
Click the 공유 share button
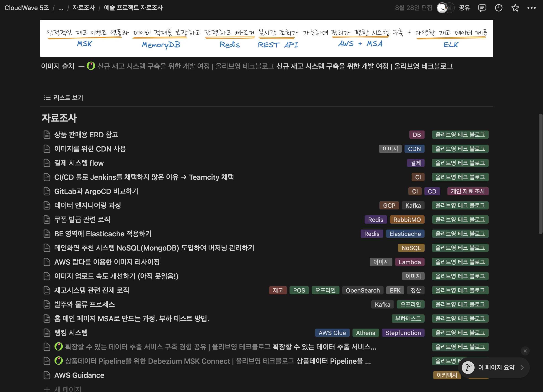(x=464, y=8)
